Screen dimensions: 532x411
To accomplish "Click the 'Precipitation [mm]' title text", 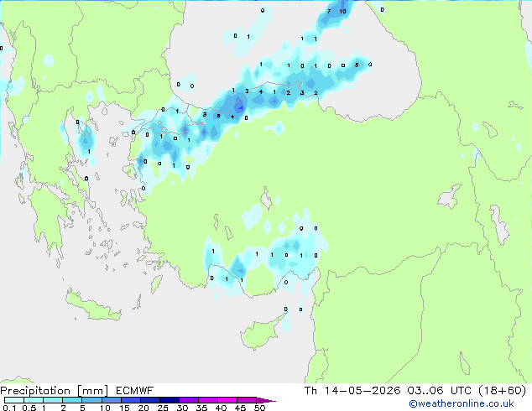I will (x=54, y=391).
